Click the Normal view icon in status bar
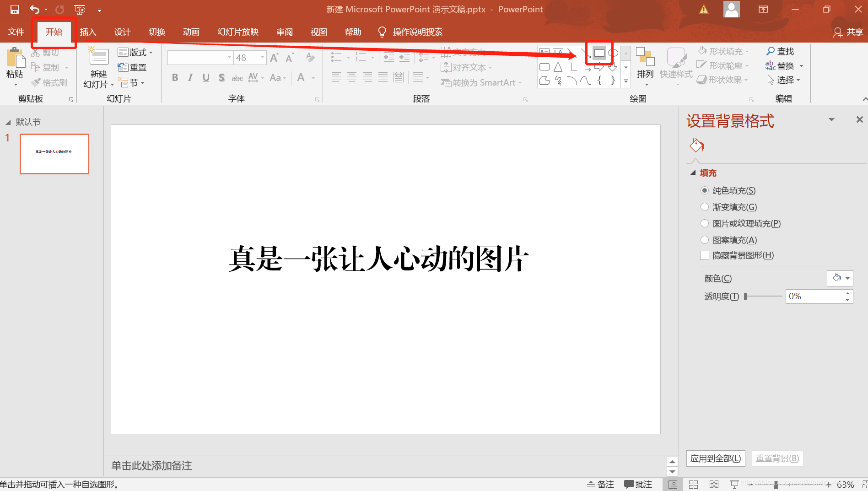The height and width of the screenshot is (491, 868). tap(673, 484)
